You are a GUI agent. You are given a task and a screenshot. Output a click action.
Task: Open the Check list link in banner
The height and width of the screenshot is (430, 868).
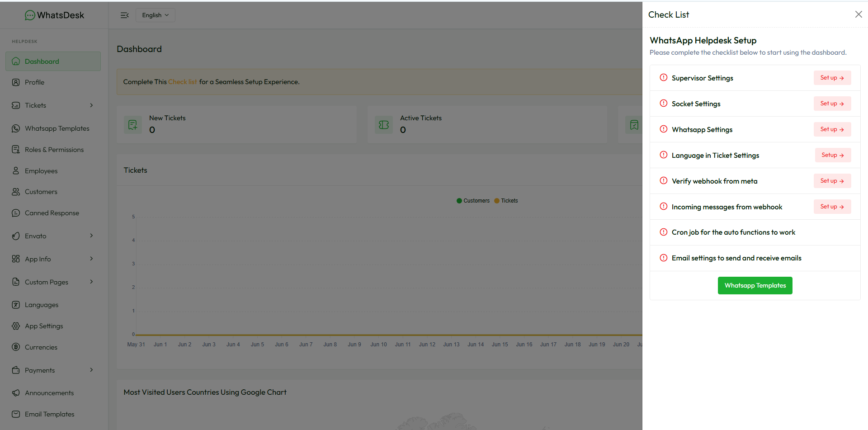point(183,82)
